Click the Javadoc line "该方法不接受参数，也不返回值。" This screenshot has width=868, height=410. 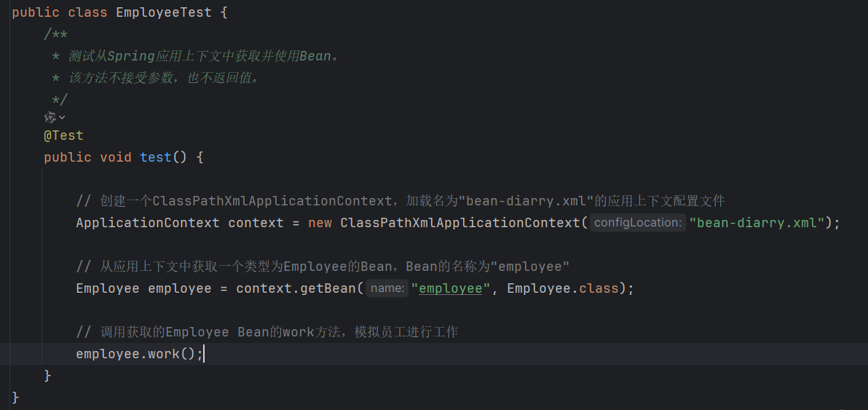tap(156, 78)
